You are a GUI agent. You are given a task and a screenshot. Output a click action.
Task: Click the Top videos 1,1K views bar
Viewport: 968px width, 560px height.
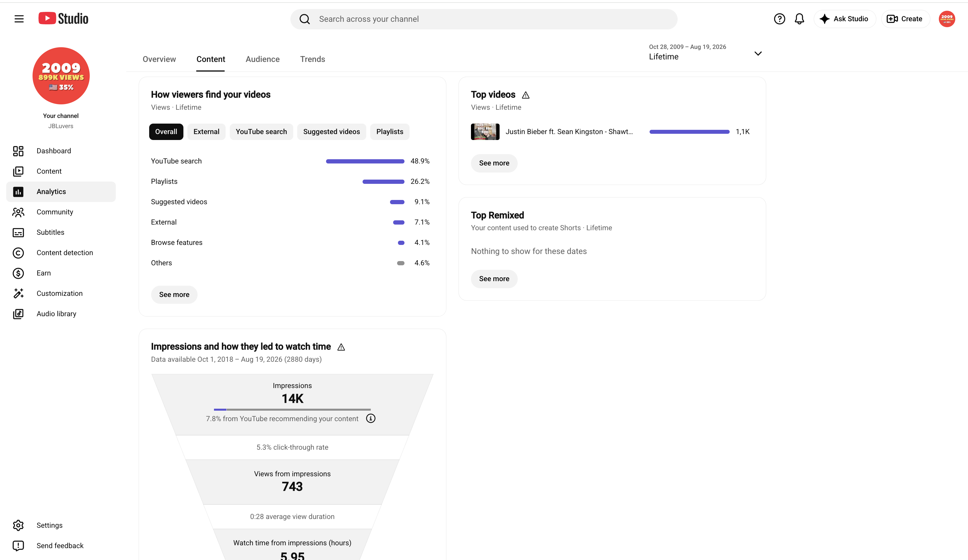pyautogui.click(x=689, y=132)
